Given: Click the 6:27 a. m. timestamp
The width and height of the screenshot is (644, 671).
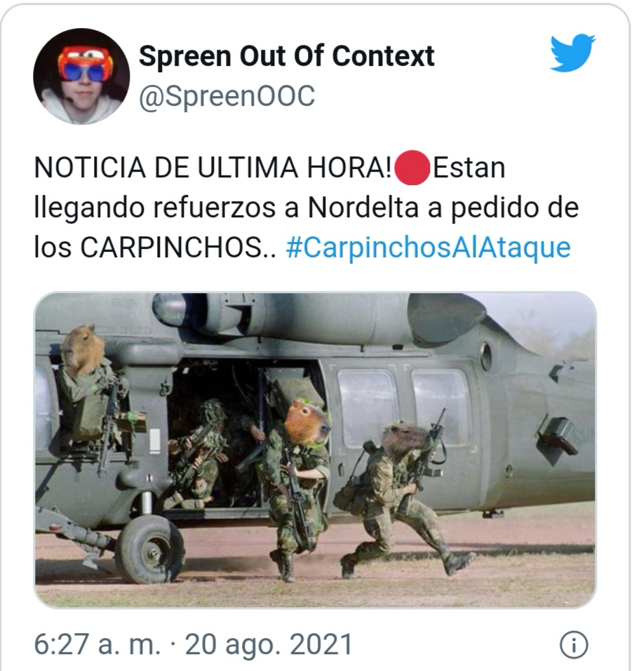Looking at the screenshot, I should [98, 644].
